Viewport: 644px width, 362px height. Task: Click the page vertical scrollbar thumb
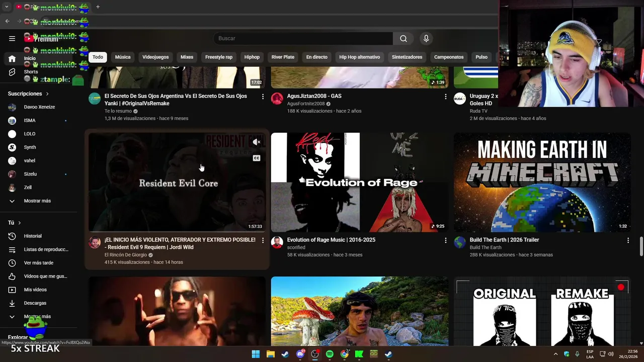tap(641, 246)
